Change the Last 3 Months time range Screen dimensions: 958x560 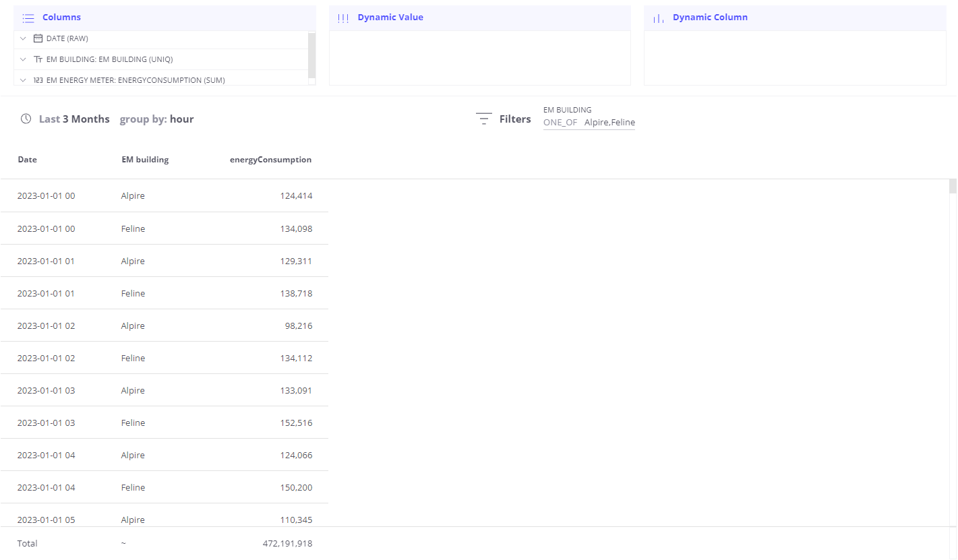pos(74,119)
